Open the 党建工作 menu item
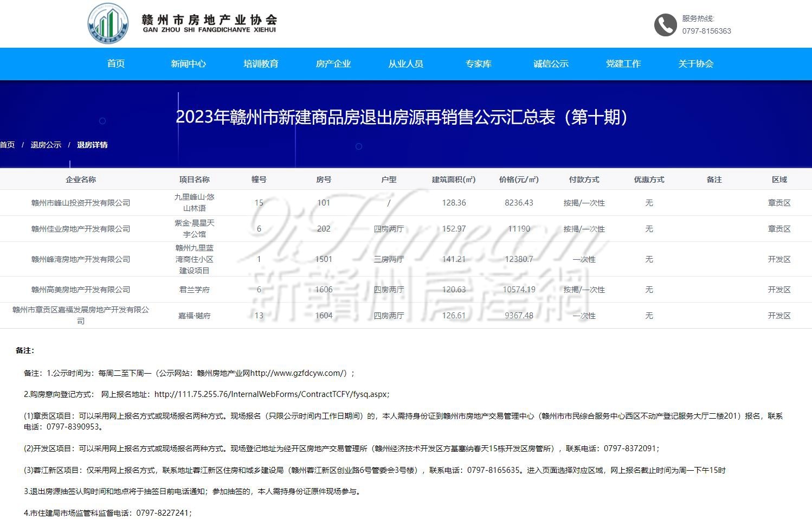The height and width of the screenshot is (519, 812). 623,64
